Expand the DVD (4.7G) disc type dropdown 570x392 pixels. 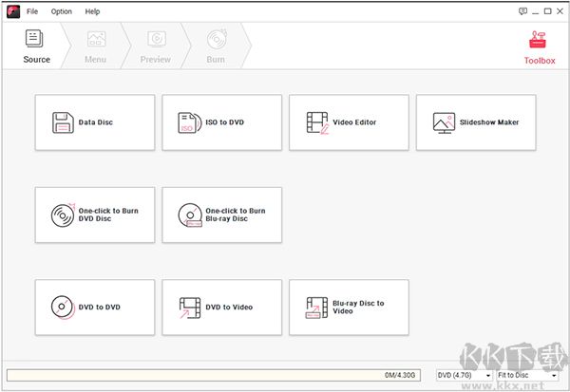point(465,375)
